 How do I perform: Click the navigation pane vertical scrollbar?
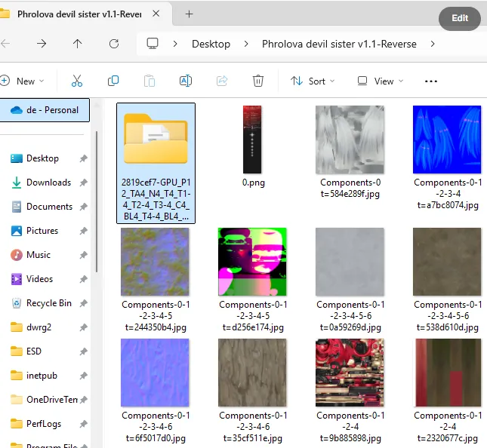96,204
